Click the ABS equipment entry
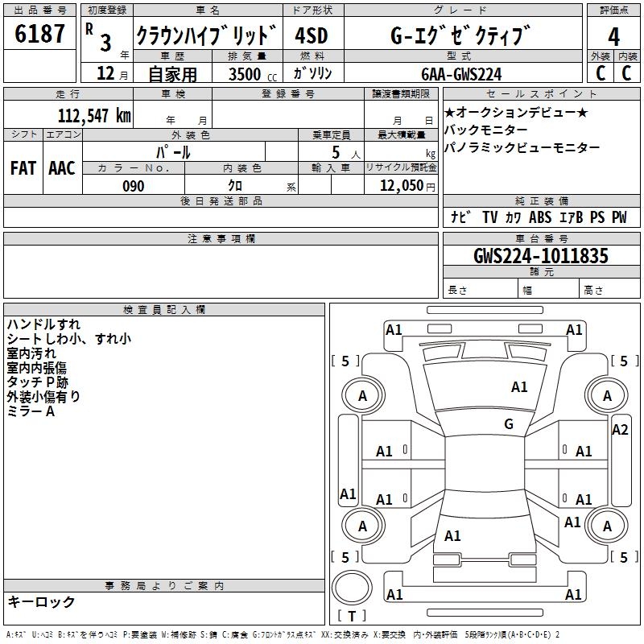 540,217
